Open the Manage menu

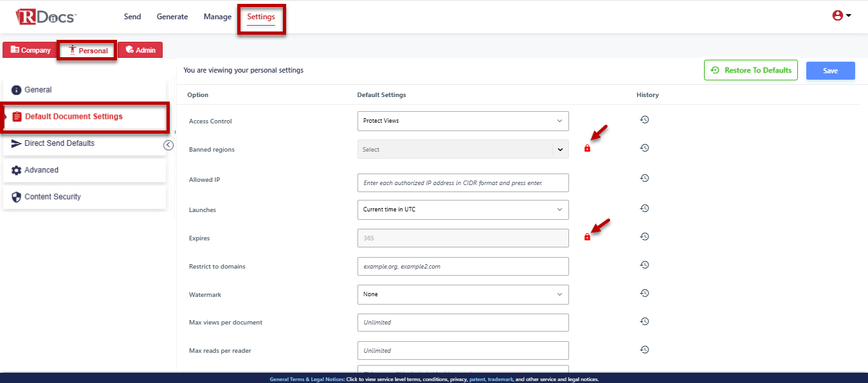tap(217, 17)
